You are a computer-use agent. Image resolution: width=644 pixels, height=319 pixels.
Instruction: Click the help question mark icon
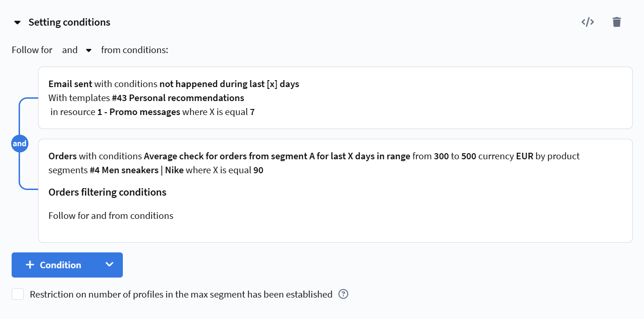(x=343, y=294)
